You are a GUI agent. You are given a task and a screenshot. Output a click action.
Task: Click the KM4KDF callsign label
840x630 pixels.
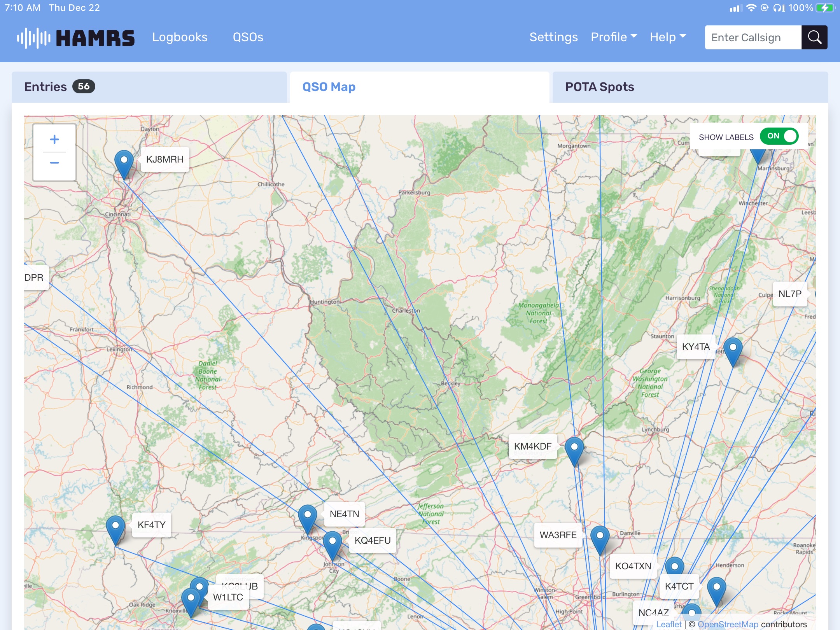click(x=533, y=446)
